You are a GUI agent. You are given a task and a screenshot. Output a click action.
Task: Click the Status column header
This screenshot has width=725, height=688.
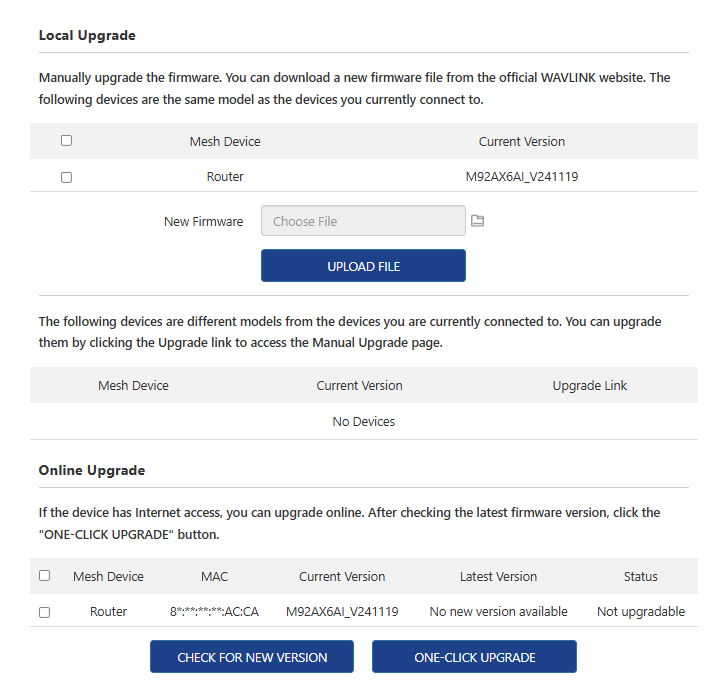[x=640, y=576]
